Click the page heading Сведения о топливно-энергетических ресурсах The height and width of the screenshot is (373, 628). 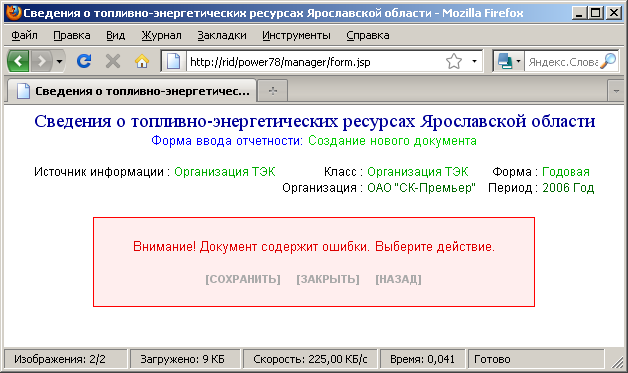pyautogui.click(x=314, y=121)
